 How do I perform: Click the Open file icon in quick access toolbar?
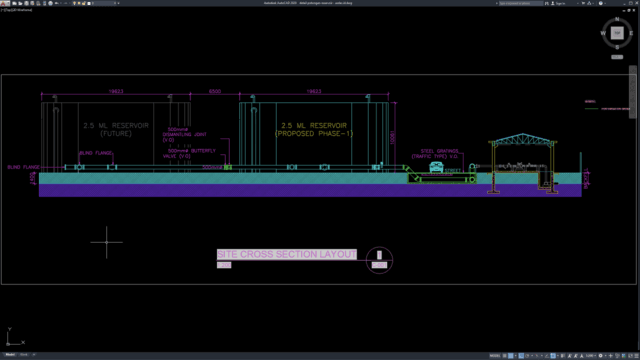pos(20,3)
